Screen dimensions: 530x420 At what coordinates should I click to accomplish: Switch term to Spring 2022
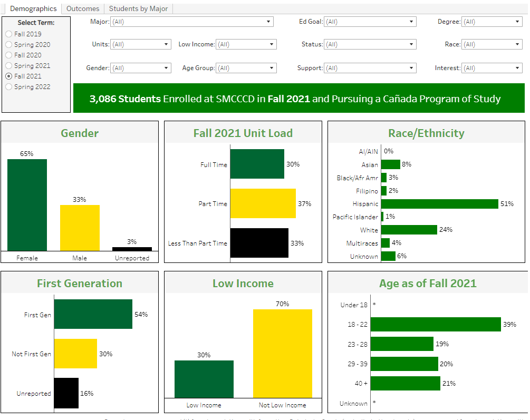coord(9,87)
